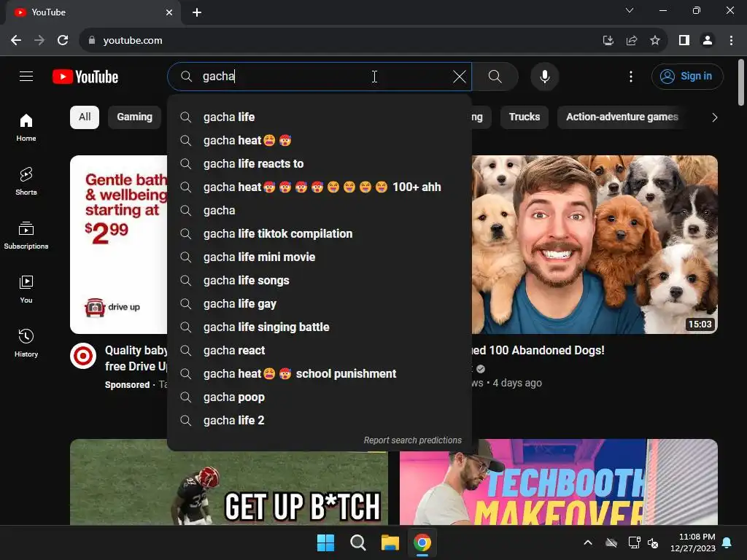747x560 pixels.
Task: Click Report search predictions link
Action: 413,440
